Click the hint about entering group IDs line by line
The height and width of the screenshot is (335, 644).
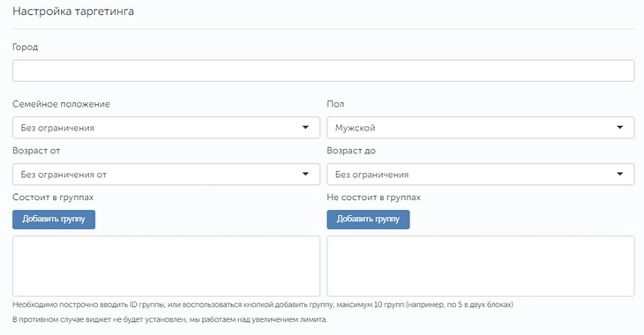(263, 305)
